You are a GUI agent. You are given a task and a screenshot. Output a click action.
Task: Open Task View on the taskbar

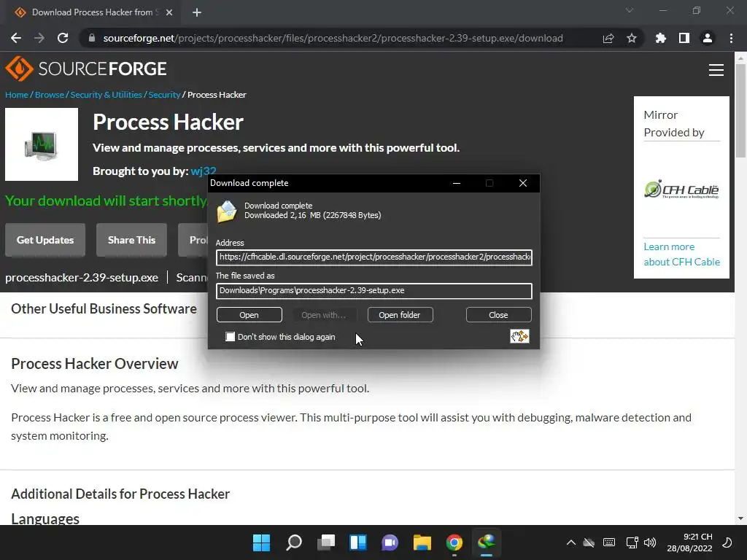pyautogui.click(x=326, y=542)
